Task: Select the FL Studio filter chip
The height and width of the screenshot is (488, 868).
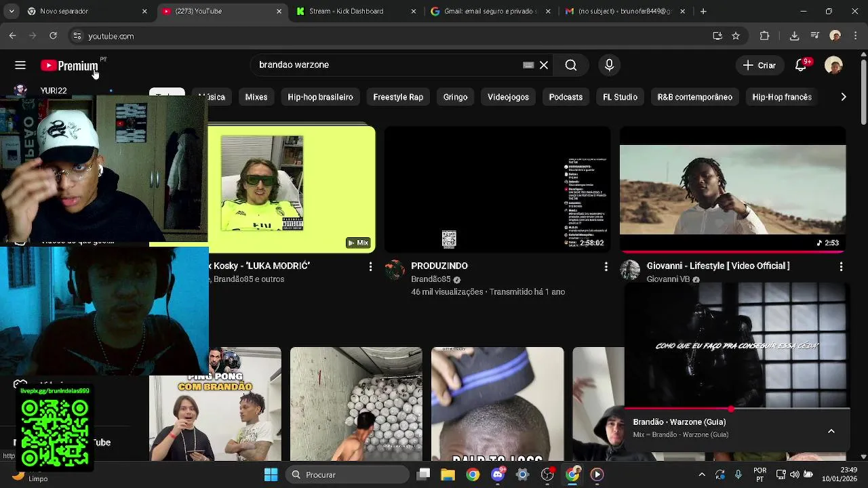Action: point(620,97)
